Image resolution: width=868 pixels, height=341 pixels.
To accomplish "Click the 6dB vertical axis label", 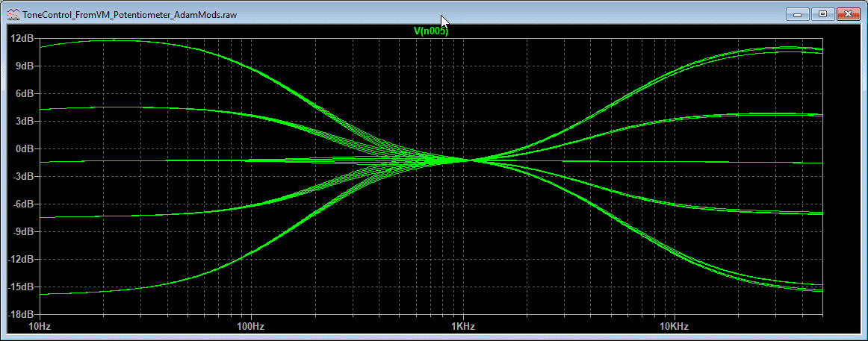I will (25, 93).
